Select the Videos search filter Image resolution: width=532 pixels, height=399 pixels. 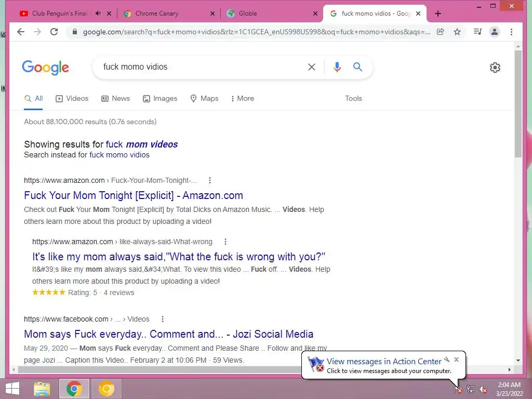point(72,98)
